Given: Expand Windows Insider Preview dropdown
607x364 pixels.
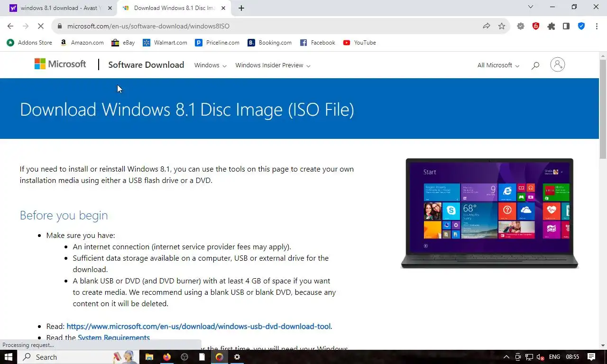Looking at the screenshot, I should (x=273, y=65).
